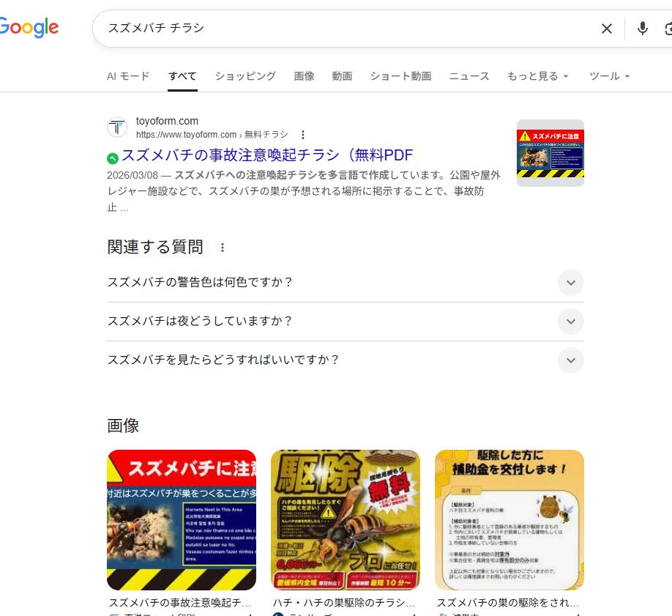Open the スズメバチの事故注意喚起チラシ result link
Screen dimensions: 672x616
point(267,155)
